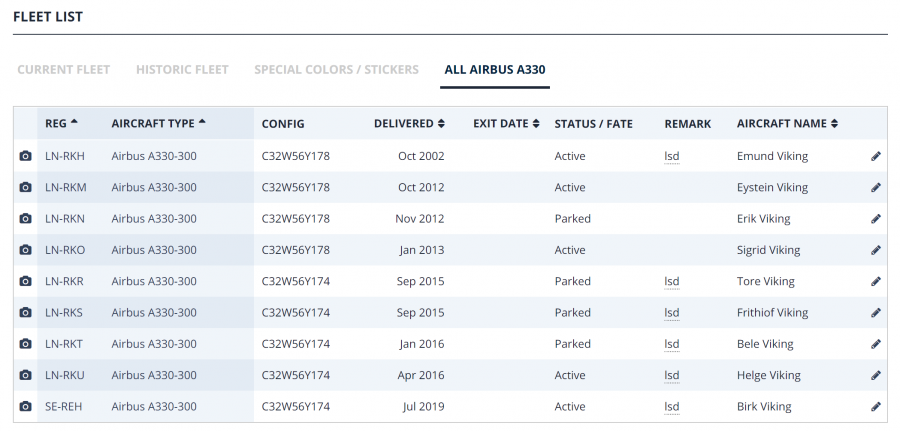Viewport: 900px width, 431px height.
Task: Click the pencil icon for Sigrid Viking
Action: click(x=876, y=250)
